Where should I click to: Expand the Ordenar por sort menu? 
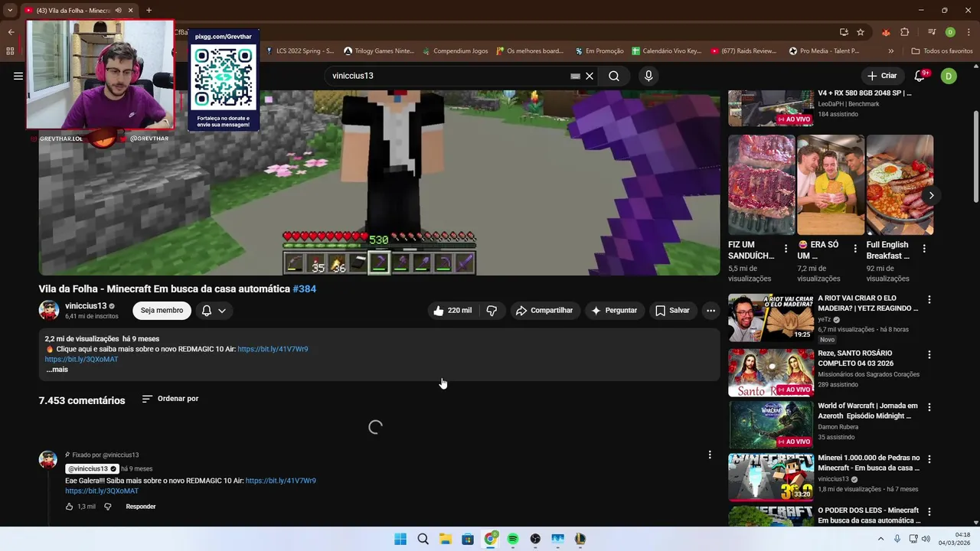click(170, 399)
